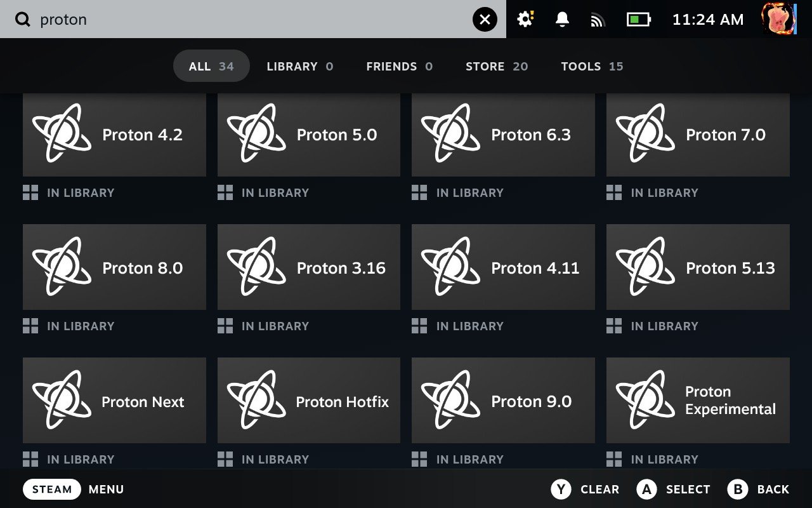Check the Wi-Fi status icon
Screen dimensions: 812x508
[x=597, y=19]
